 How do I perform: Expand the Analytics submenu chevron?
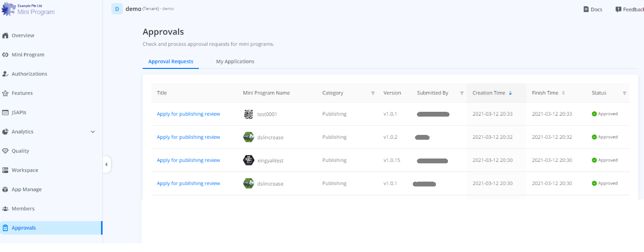(x=93, y=132)
